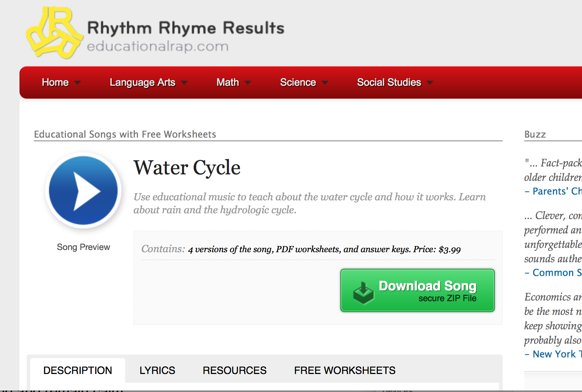Open the Free Worksheets tab
The height and width of the screenshot is (392, 582).
[345, 370]
